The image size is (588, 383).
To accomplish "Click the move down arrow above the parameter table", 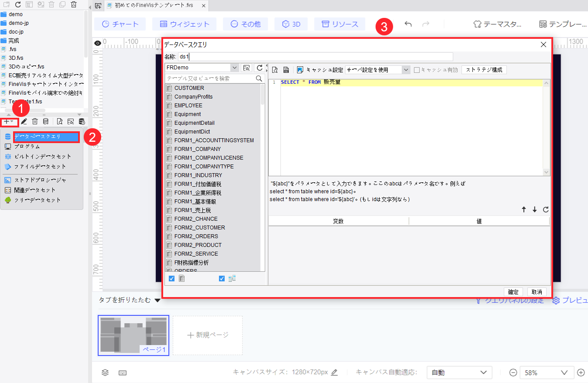I will (x=534, y=209).
